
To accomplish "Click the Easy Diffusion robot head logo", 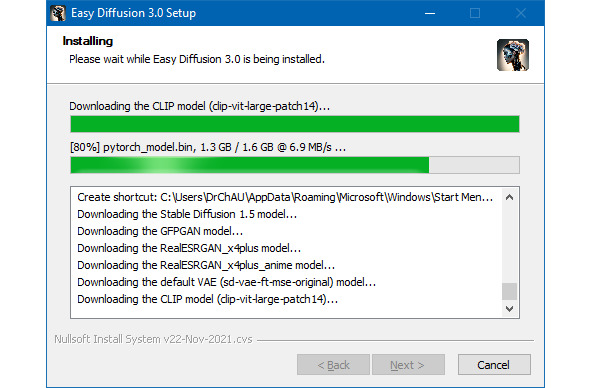I will pos(513,55).
